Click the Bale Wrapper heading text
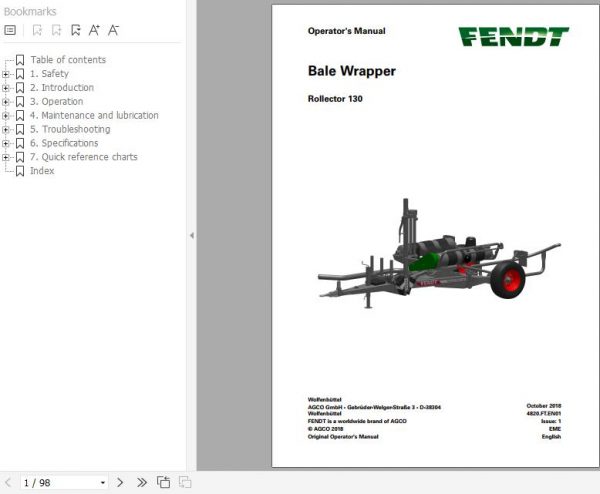 (352, 71)
